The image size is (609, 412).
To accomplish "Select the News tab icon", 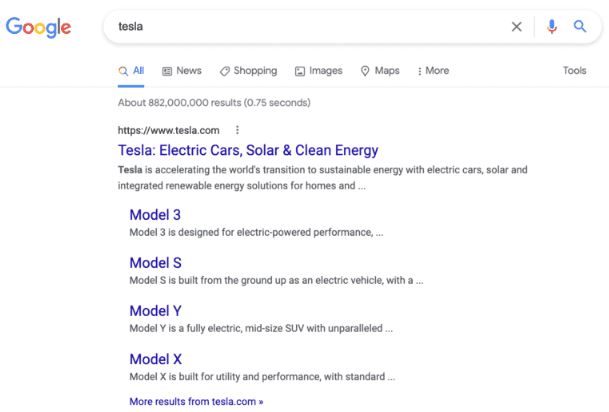I will pyautogui.click(x=167, y=71).
